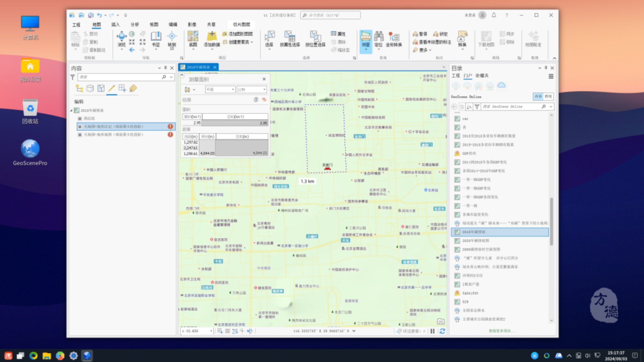Open the 分析 ribbon tab
Viewport: 644px width, 362px height.
pyautogui.click(x=135, y=24)
